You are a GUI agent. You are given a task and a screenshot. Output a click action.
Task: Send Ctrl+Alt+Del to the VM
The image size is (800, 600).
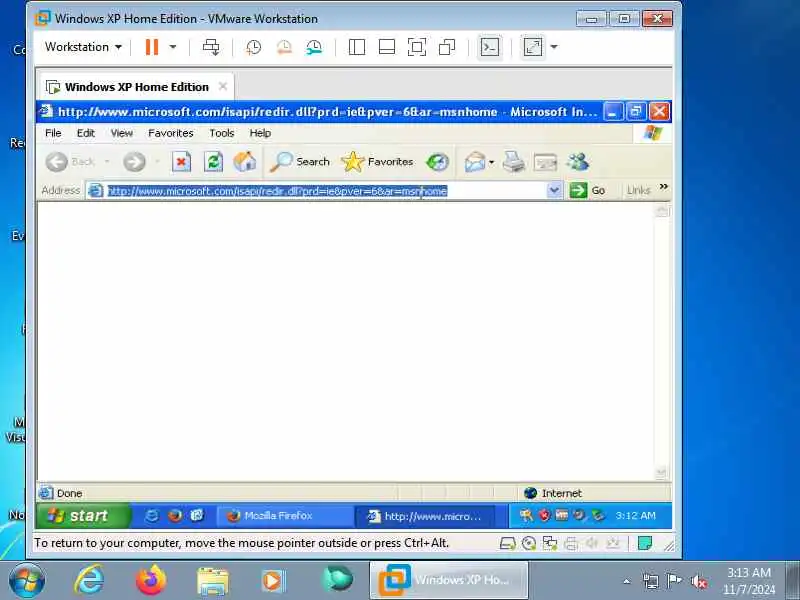tap(211, 47)
